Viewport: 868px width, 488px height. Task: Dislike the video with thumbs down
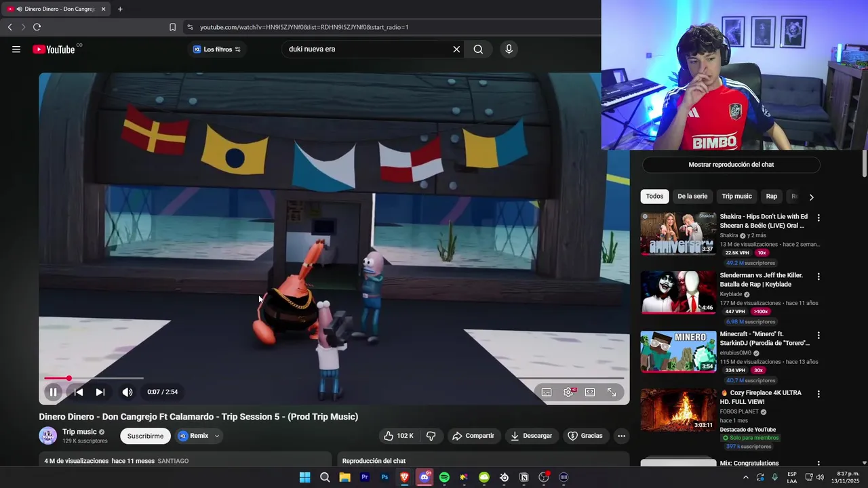click(x=431, y=436)
